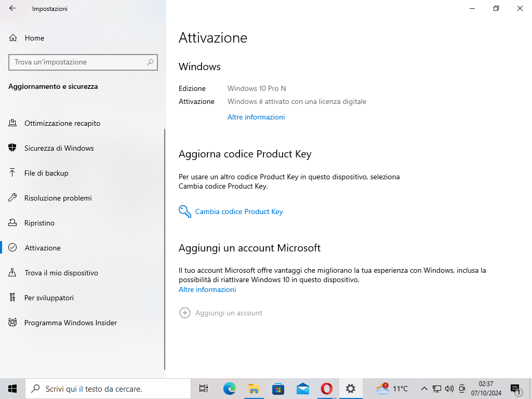The height and width of the screenshot is (399, 532).
Task: Open the Windows Start menu
Action: (x=12, y=389)
